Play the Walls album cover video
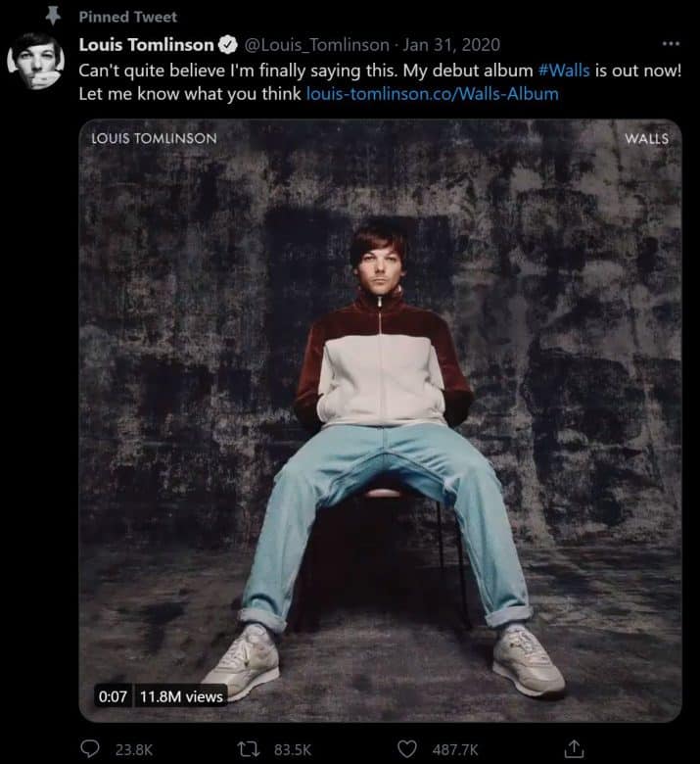Viewport: 700px width, 764px height. tap(380, 421)
